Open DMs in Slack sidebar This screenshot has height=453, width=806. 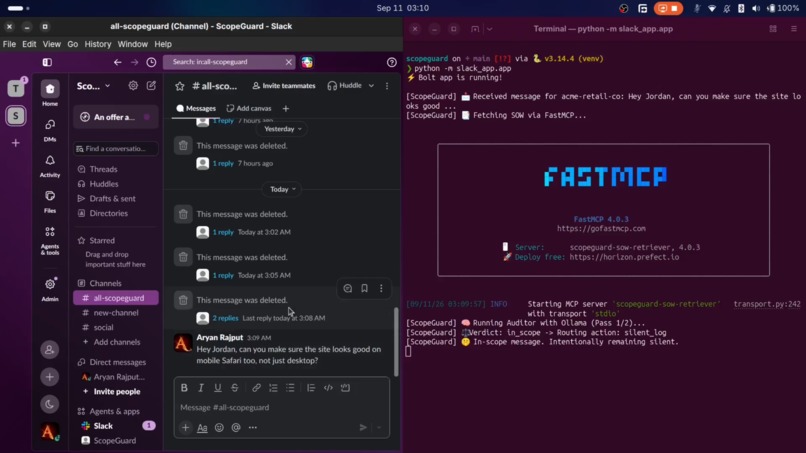[50, 130]
